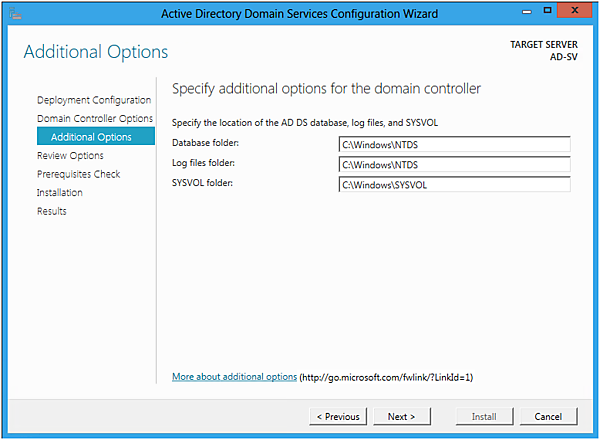600x440 pixels.
Task: Open the Results step in sidebar
Action: pyautogui.click(x=52, y=211)
